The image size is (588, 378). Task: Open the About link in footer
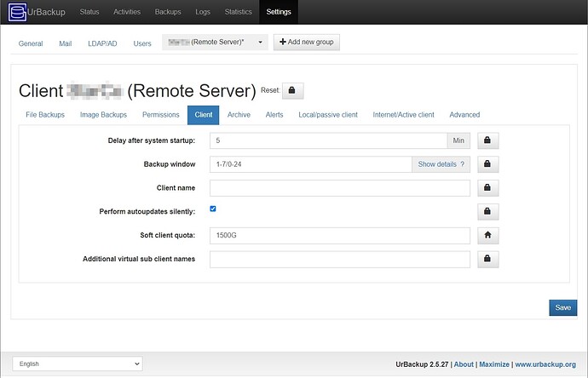(x=464, y=364)
